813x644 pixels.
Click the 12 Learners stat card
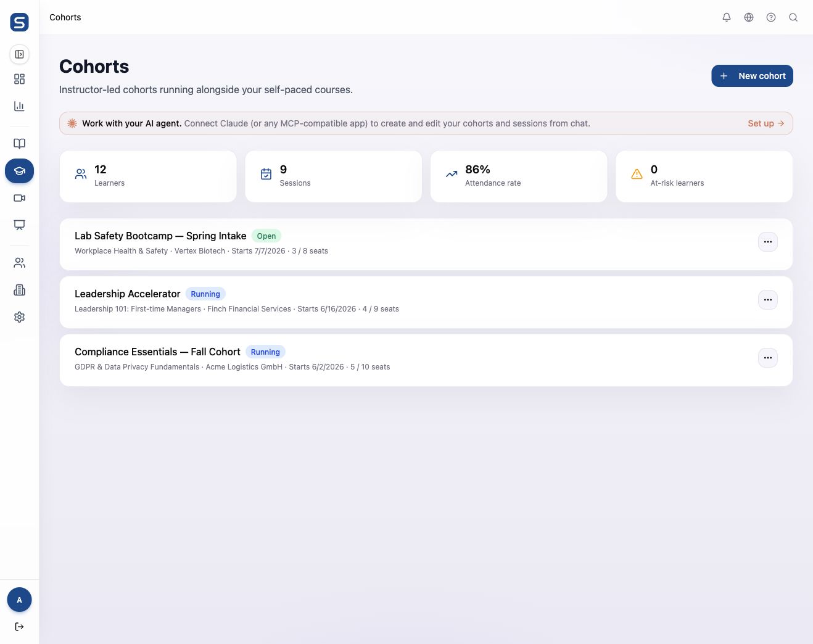click(148, 176)
